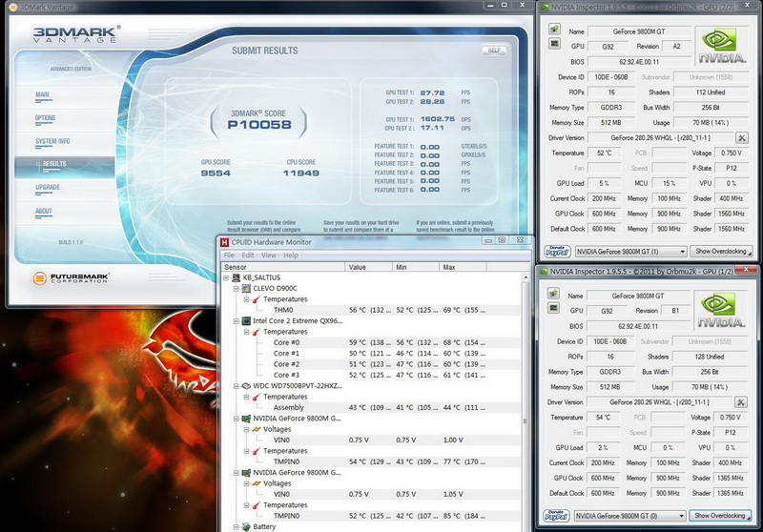Image resolution: width=763 pixels, height=532 pixels.
Task: Click the NVIDIA logo in GPU (1/2) Inspector
Action: [x=721, y=310]
